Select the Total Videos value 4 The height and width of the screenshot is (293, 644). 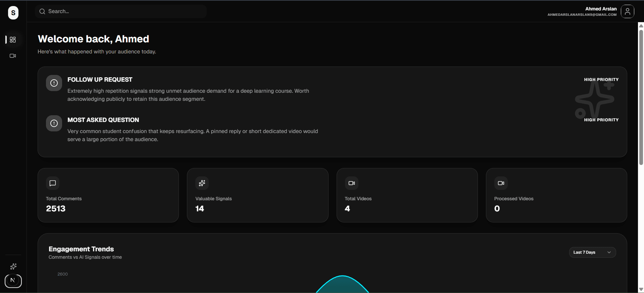pyautogui.click(x=347, y=209)
